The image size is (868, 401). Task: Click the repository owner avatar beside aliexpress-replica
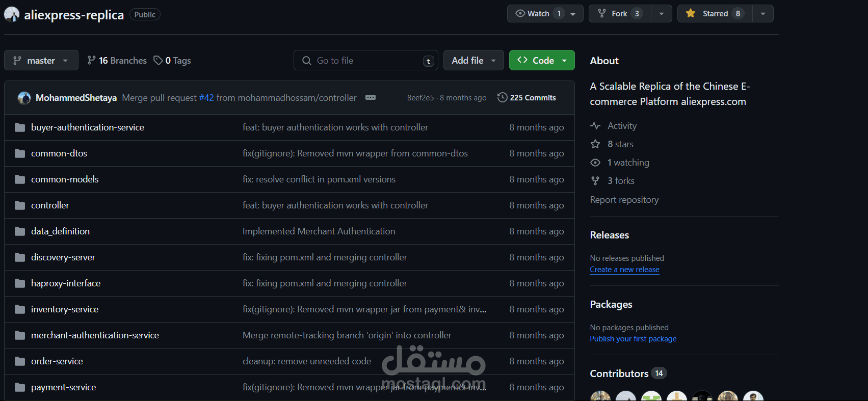pyautogui.click(x=12, y=14)
